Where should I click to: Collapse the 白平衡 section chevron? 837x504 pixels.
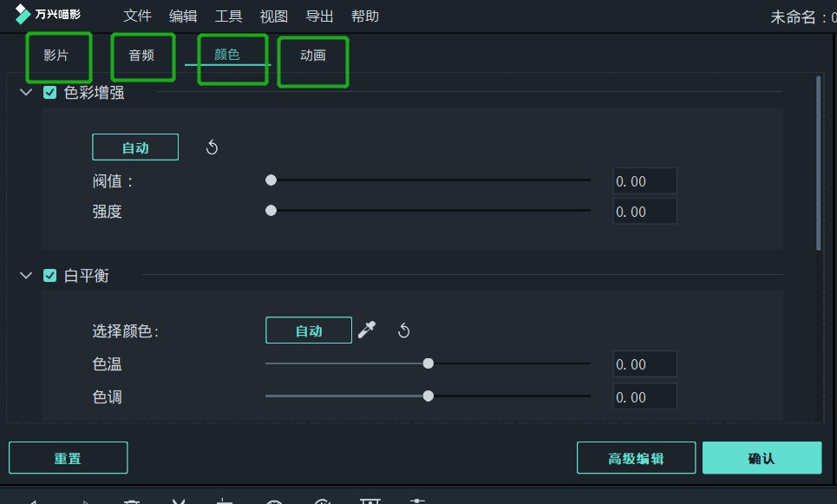tap(25, 276)
